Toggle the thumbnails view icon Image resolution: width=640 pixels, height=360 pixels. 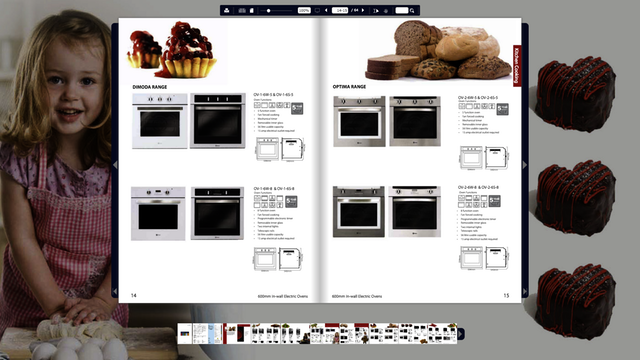click(x=242, y=10)
